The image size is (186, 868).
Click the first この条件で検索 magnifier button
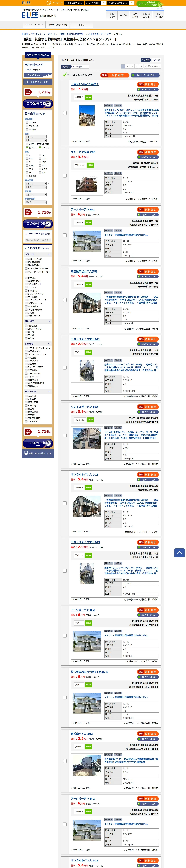coord(38,103)
